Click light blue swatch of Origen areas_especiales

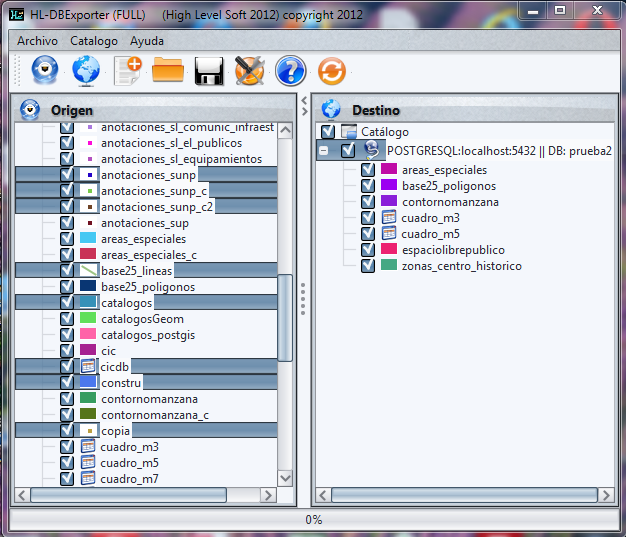(x=88, y=238)
